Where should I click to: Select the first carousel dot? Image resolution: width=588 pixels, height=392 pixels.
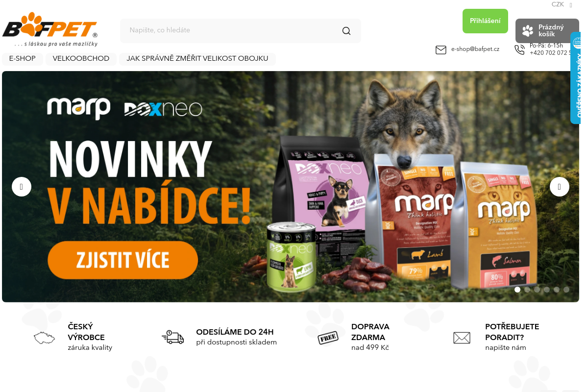[x=517, y=290]
